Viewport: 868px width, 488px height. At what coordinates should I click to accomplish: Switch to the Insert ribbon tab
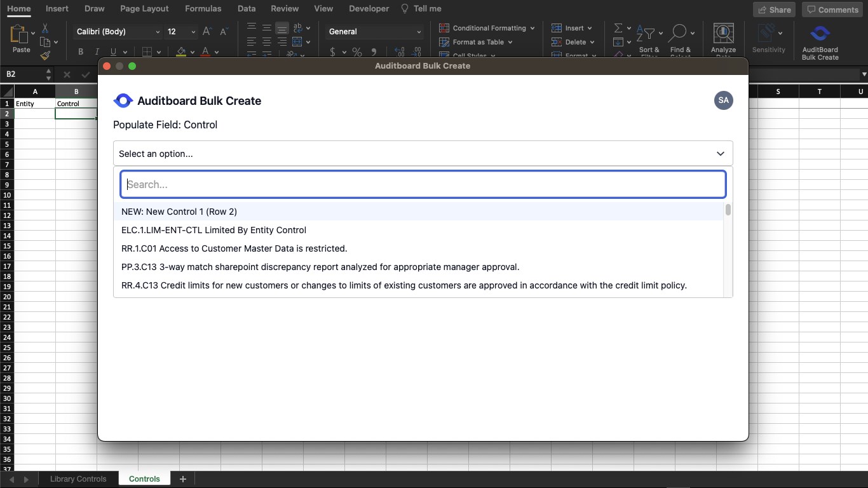point(57,9)
